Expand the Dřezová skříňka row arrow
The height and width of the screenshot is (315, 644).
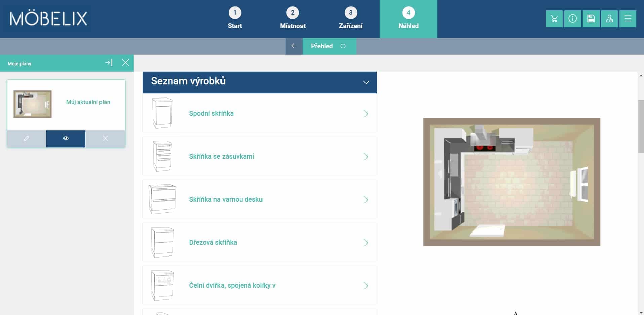pyautogui.click(x=366, y=243)
